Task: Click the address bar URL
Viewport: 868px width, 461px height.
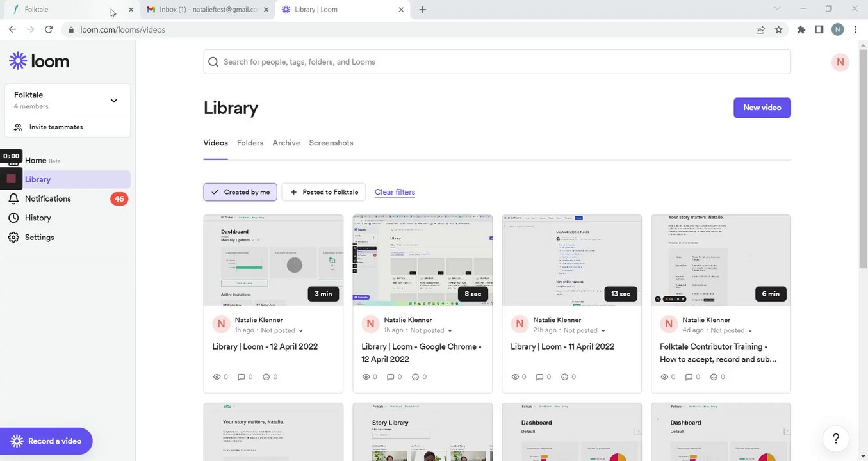Action: point(122,29)
